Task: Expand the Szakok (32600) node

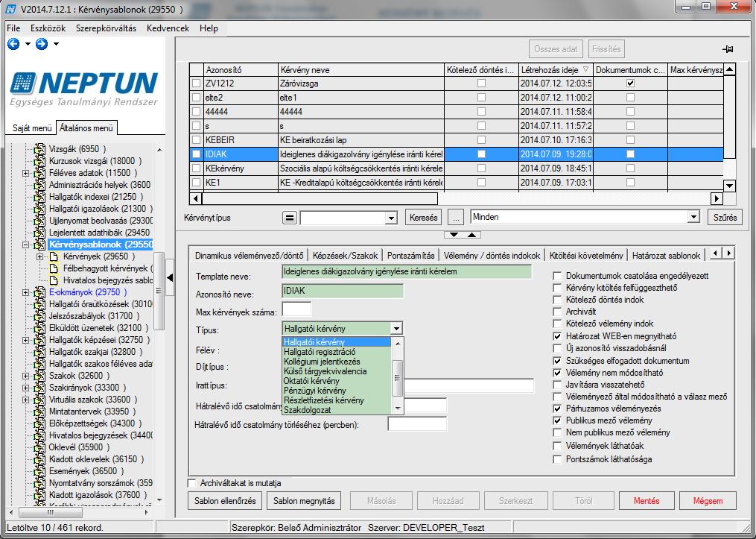Action: coord(26,376)
